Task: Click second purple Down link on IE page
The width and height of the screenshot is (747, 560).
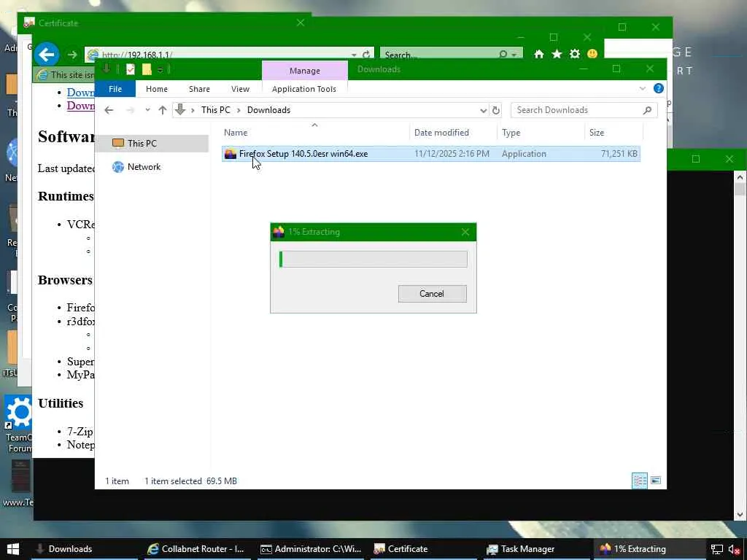Action: coord(80,105)
